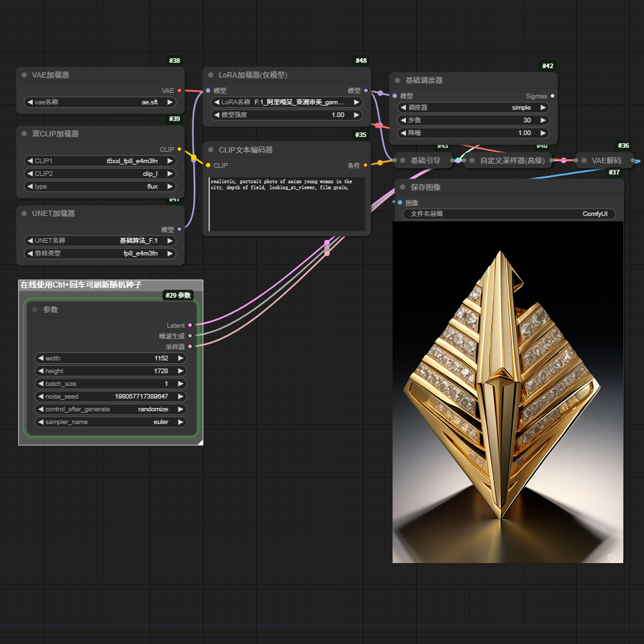Click the prompt text box in CLIP文本编码器
This screenshot has height=644, width=644.
click(x=287, y=204)
